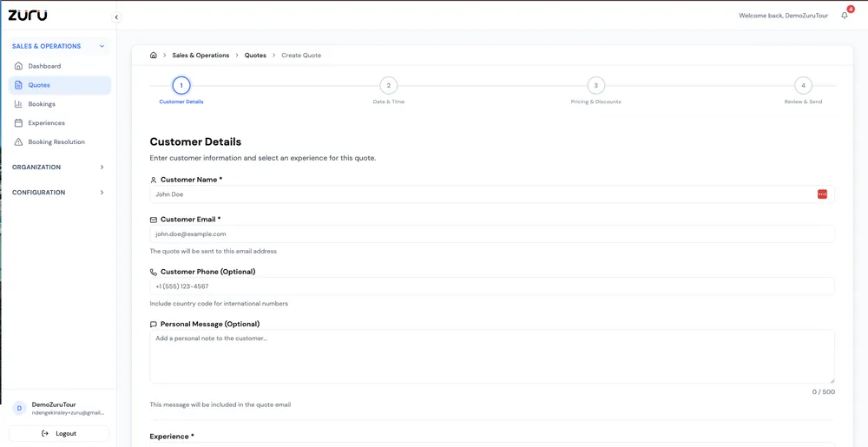
Task: Open the Bookings page
Action: tap(60, 104)
